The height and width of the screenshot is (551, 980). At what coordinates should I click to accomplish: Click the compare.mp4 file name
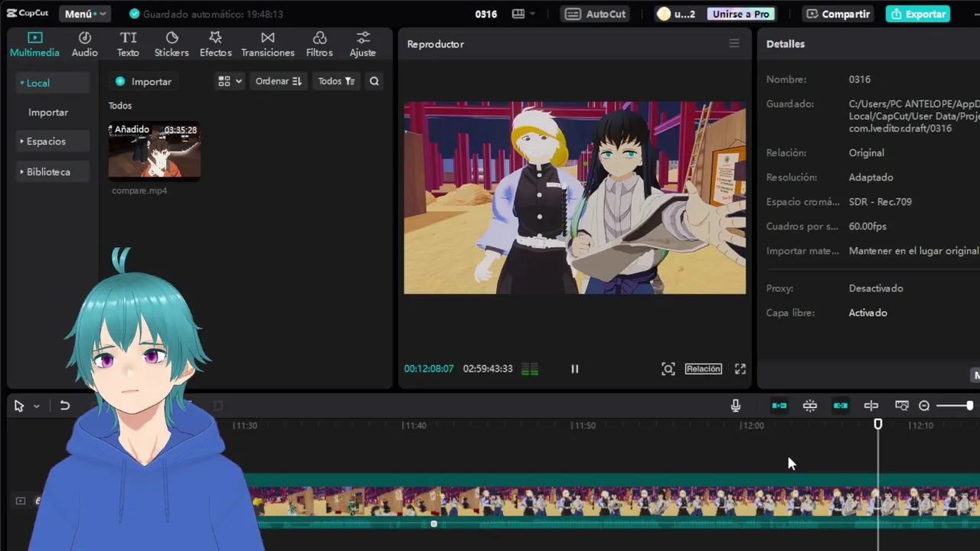click(x=139, y=191)
